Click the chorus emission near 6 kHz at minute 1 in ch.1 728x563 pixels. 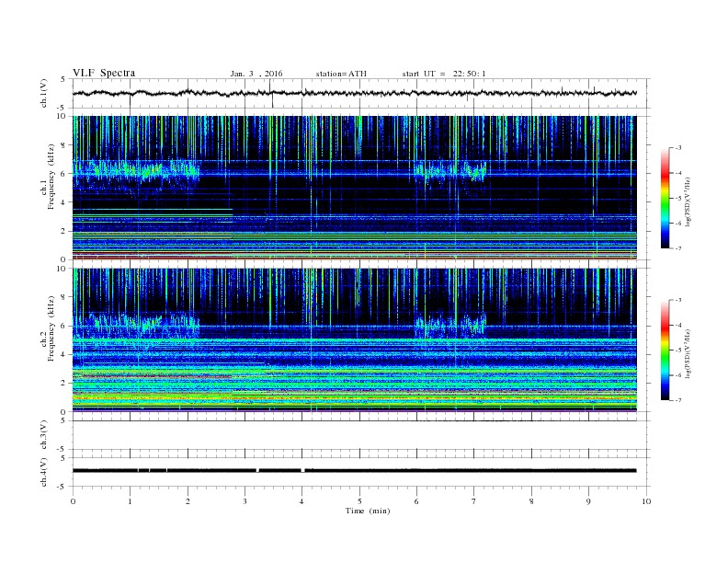coord(136,169)
